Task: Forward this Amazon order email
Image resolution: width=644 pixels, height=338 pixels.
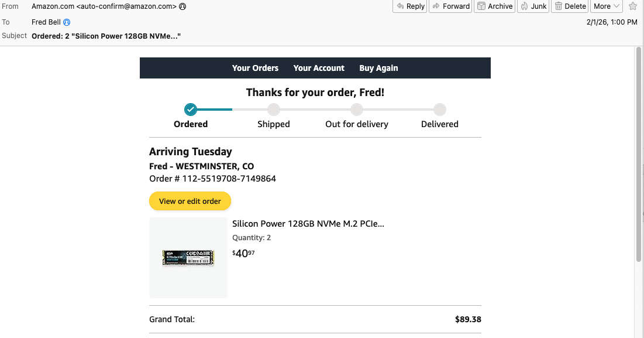Action: click(450, 6)
